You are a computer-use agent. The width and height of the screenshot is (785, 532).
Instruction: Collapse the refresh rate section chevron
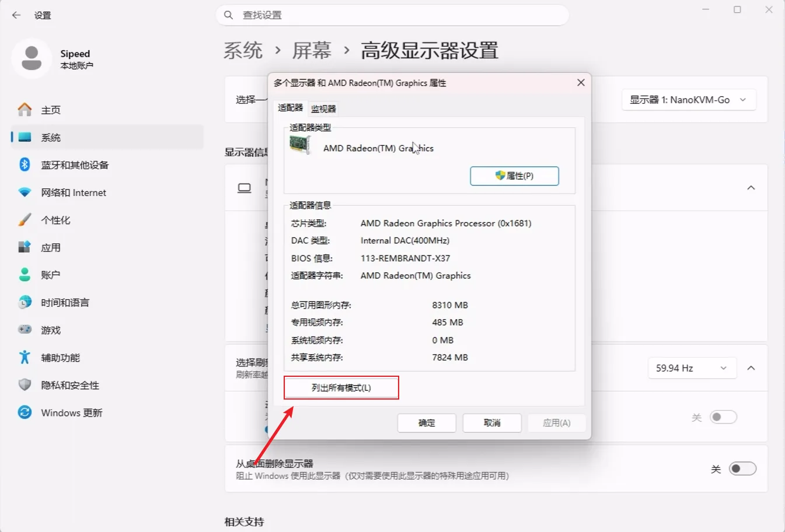(x=751, y=368)
